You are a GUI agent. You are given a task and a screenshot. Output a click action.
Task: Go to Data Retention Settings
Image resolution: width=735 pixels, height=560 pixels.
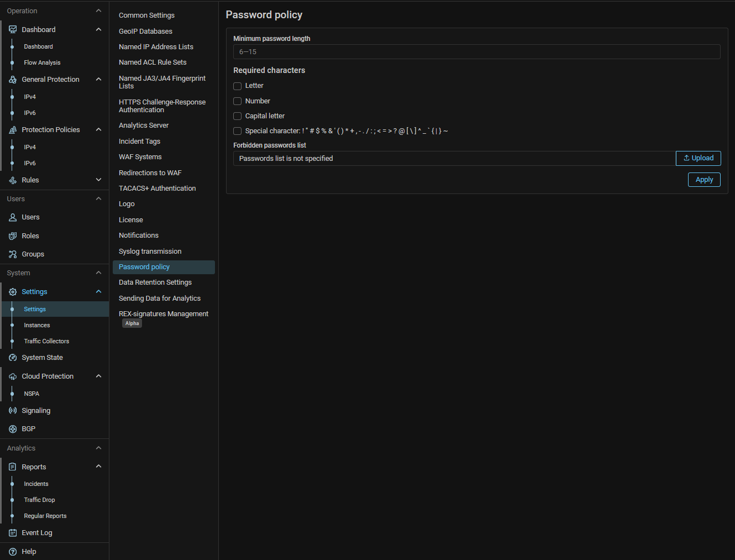click(155, 282)
